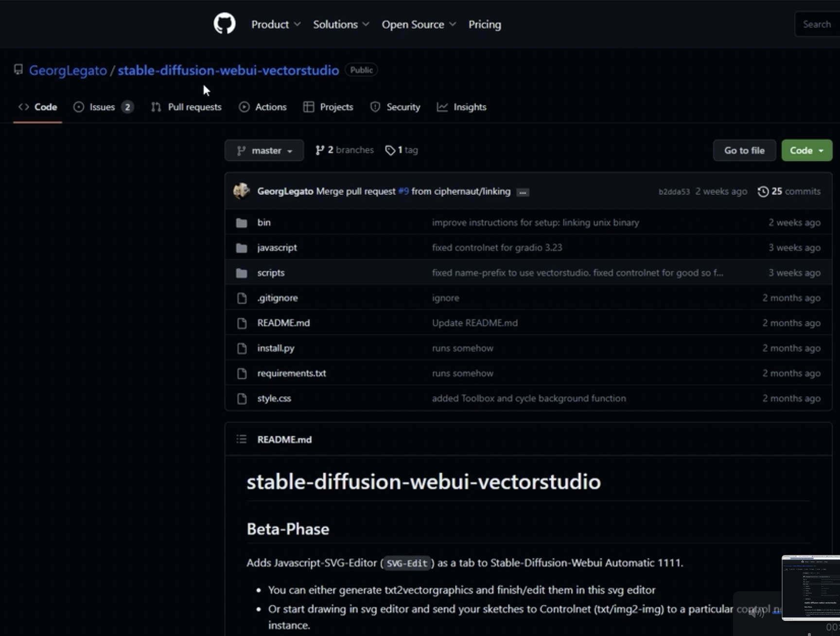The width and height of the screenshot is (840, 636).
Task: Open the master branch selector dropdown
Action: tap(264, 150)
